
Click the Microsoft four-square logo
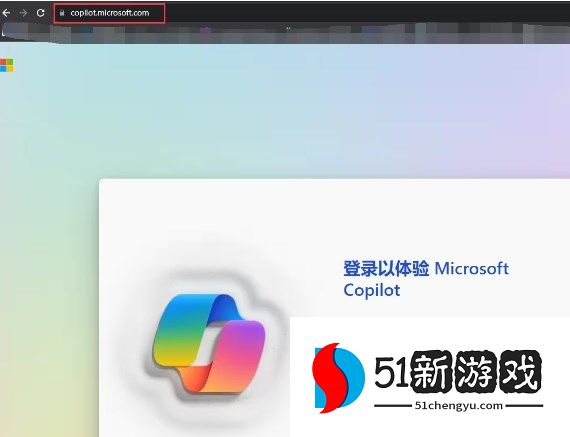[6, 65]
